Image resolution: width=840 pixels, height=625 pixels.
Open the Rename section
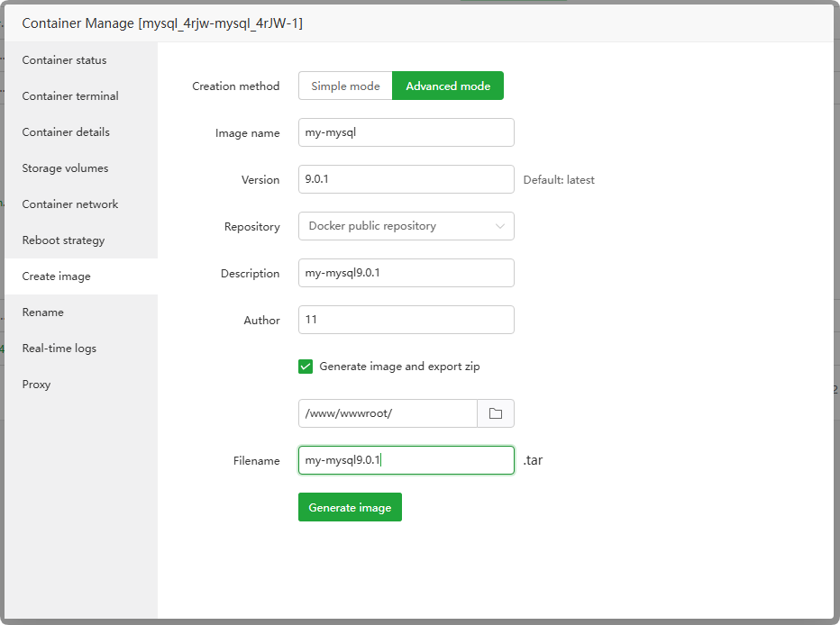(43, 312)
